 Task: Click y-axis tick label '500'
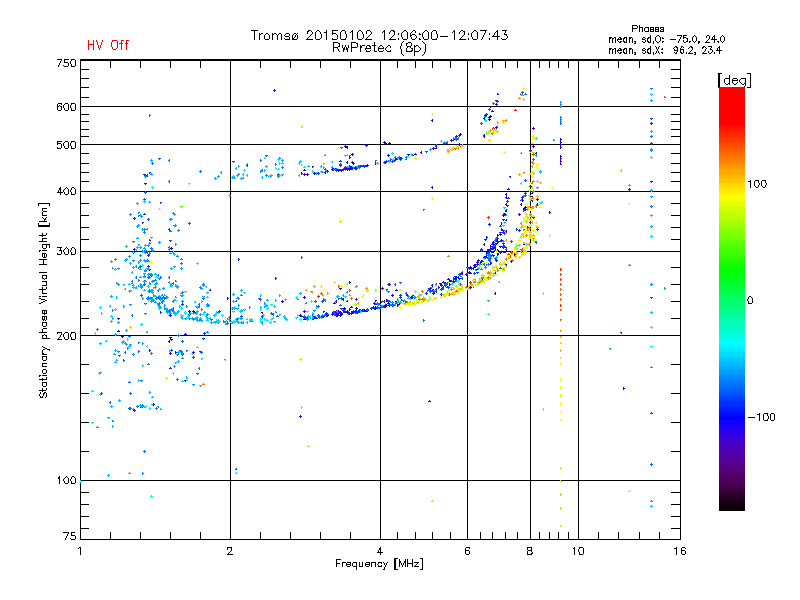[66, 145]
